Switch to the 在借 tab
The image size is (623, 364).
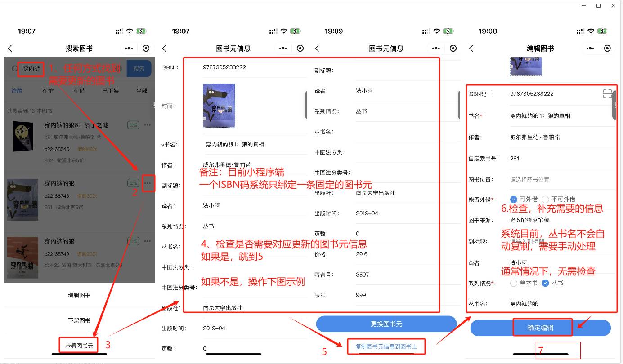pyautogui.click(x=79, y=91)
